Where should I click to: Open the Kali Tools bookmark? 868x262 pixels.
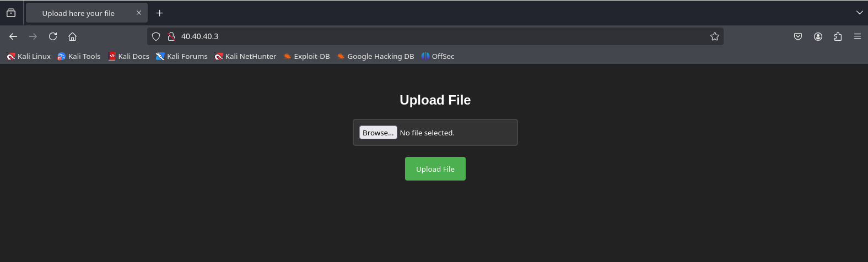click(x=79, y=56)
